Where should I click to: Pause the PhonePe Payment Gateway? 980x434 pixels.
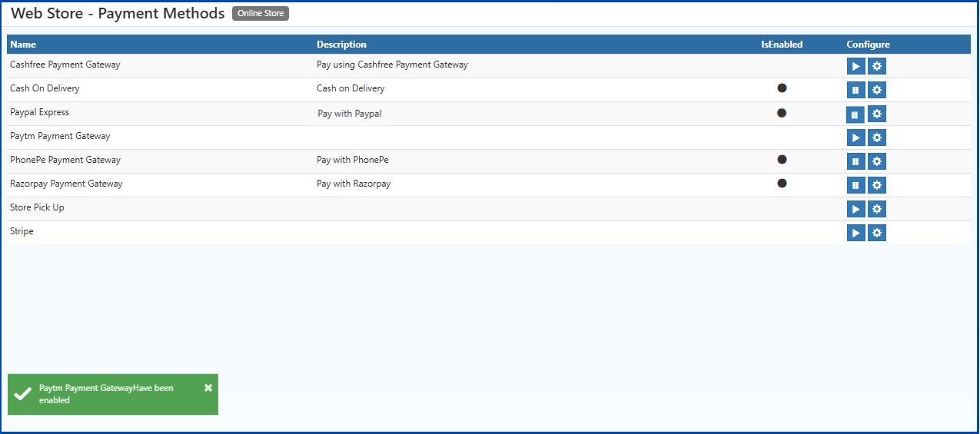[856, 161]
